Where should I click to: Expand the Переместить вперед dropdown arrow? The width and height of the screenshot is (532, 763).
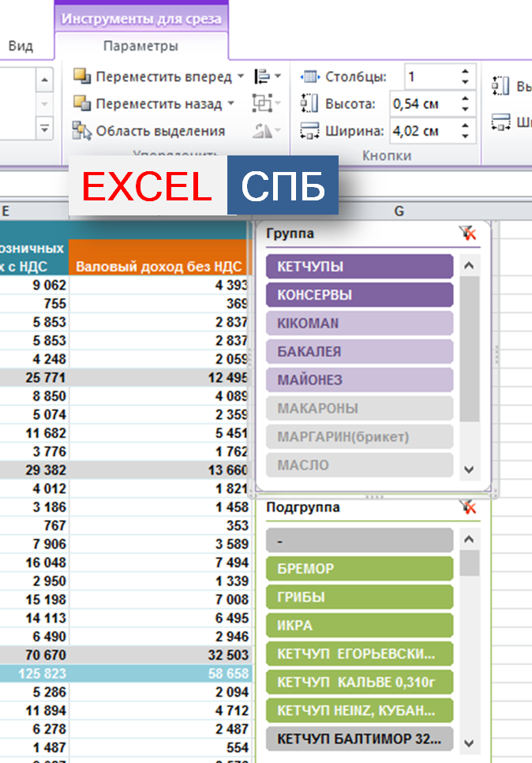pos(240,77)
